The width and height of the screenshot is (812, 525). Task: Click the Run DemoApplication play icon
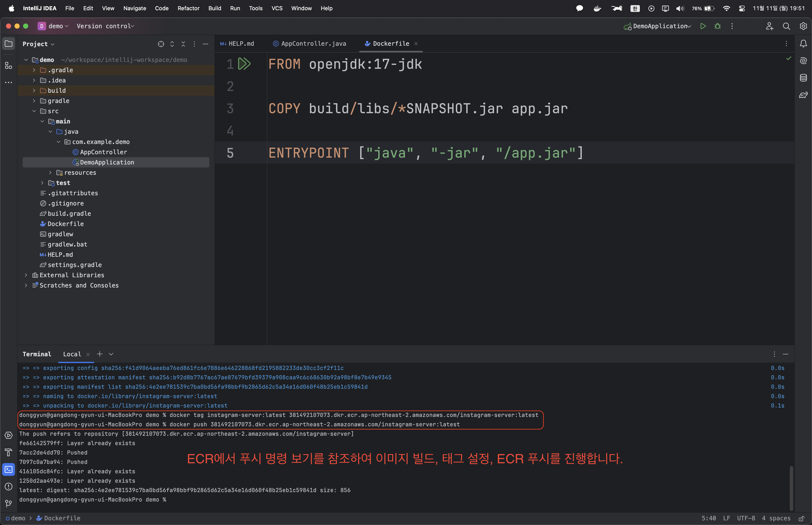703,26
